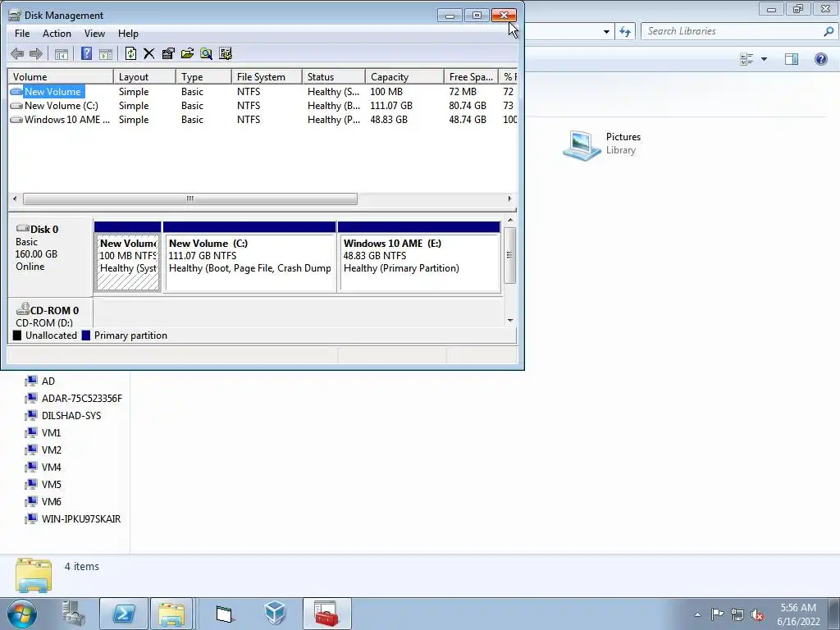Sort by the Layout column header
Image resolution: width=840 pixels, height=630 pixels.
point(144,76)
